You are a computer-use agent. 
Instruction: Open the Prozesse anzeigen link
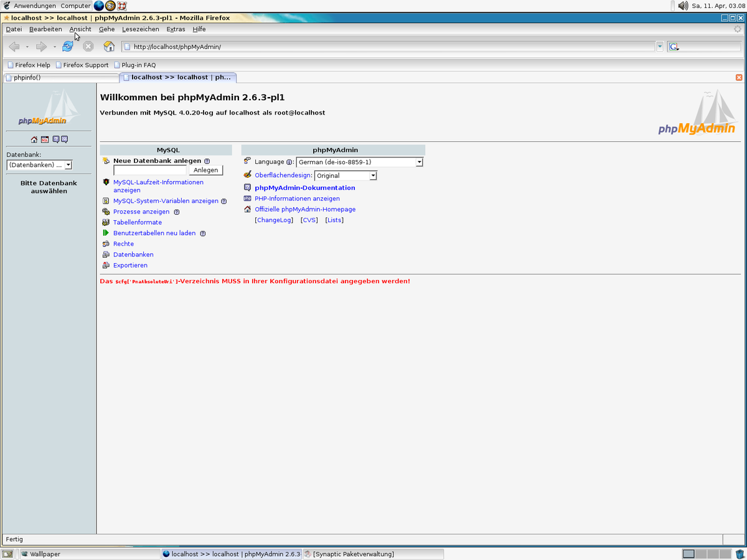(141, 212)
